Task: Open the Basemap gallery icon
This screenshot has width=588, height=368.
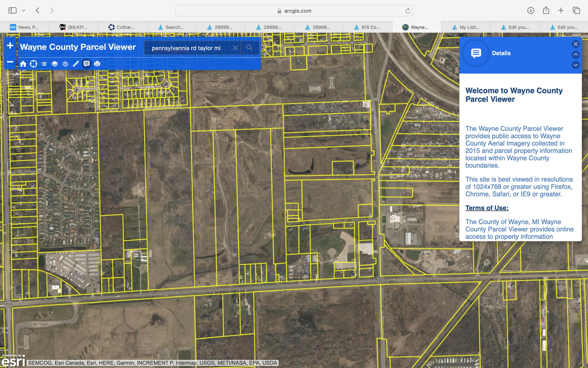Action: point(65,64)
